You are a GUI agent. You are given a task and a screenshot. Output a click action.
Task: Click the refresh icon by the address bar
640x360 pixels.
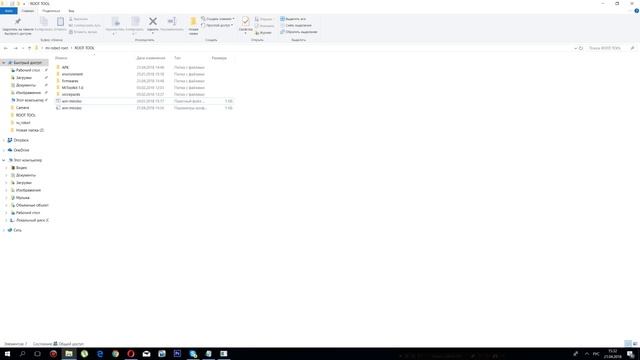click(x=581, y=48)
